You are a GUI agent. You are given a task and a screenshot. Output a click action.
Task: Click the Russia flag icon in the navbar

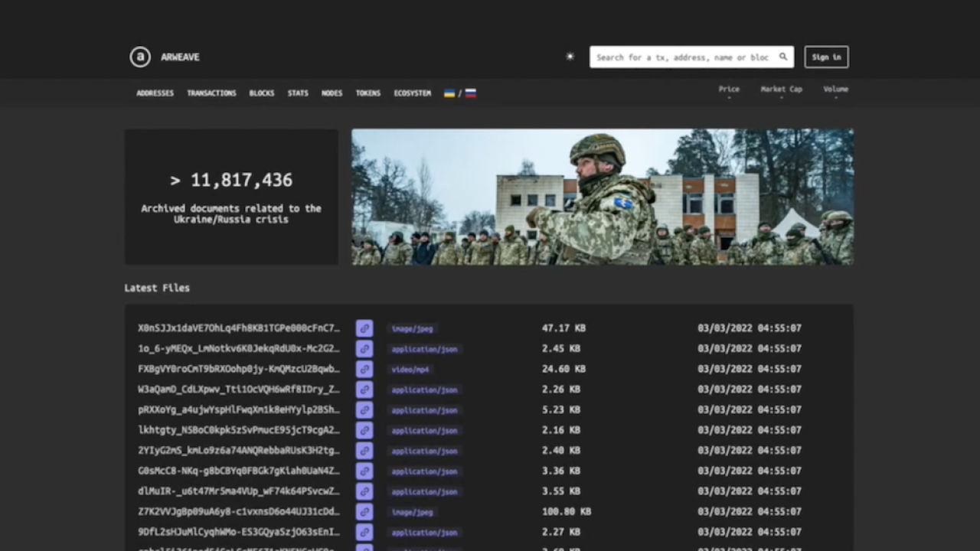(471, 93)
